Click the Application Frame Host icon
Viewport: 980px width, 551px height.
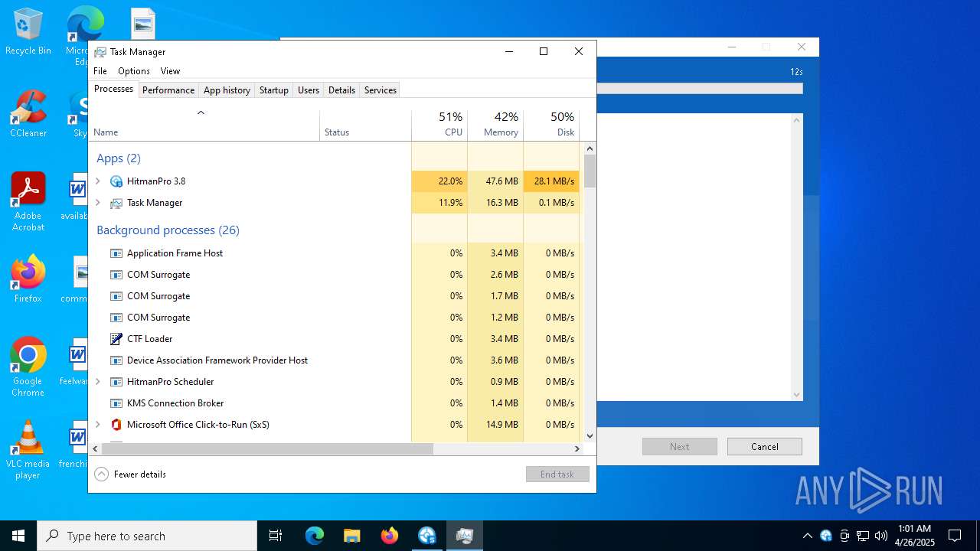click(x=116, y=253)
